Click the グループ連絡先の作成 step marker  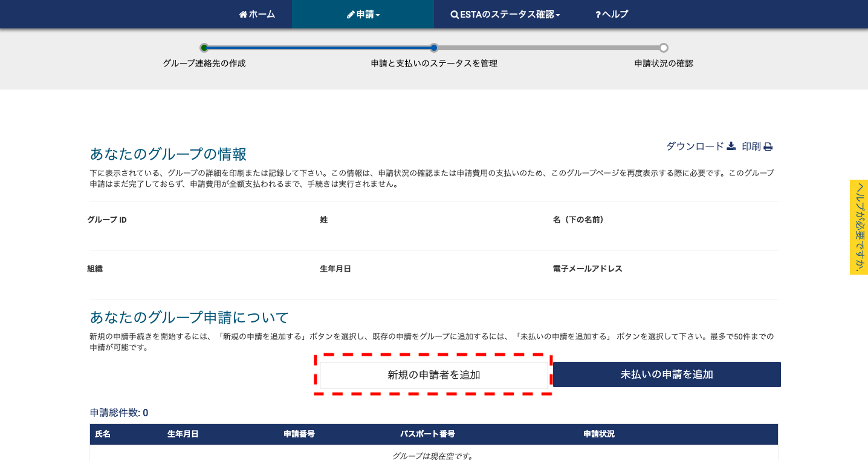click(x=204, y=48)
